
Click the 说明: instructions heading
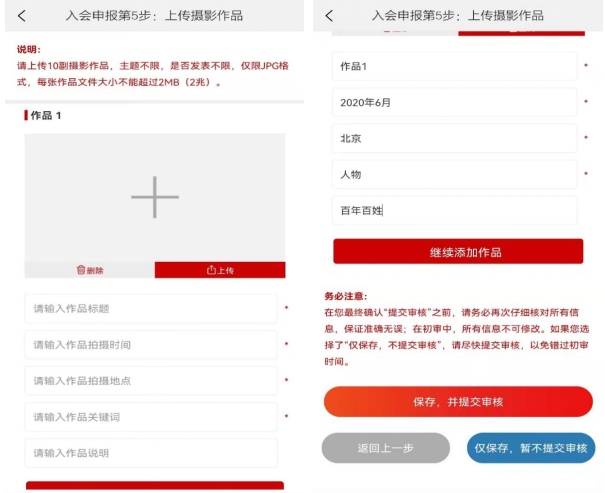point(29,49)
